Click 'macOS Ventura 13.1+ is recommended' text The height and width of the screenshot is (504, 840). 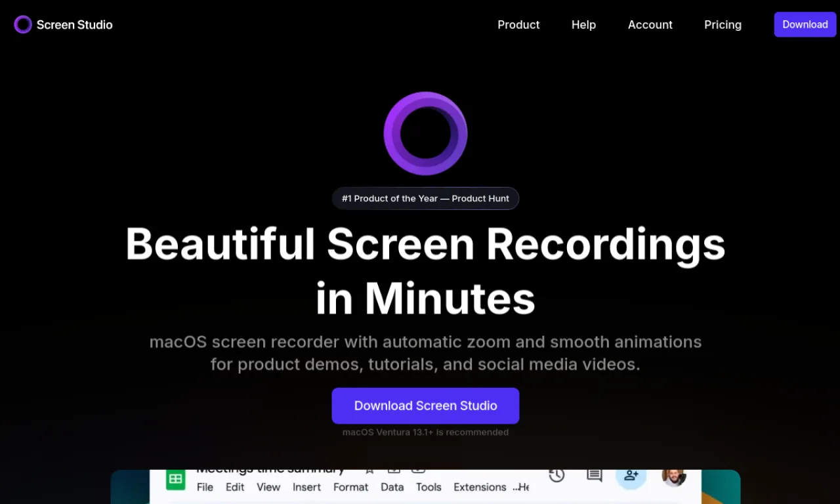[x=425, y=432]
